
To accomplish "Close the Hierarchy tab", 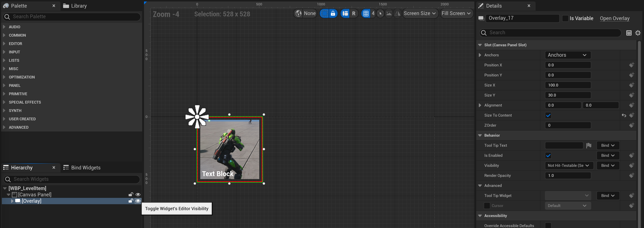I will point(54,167).
